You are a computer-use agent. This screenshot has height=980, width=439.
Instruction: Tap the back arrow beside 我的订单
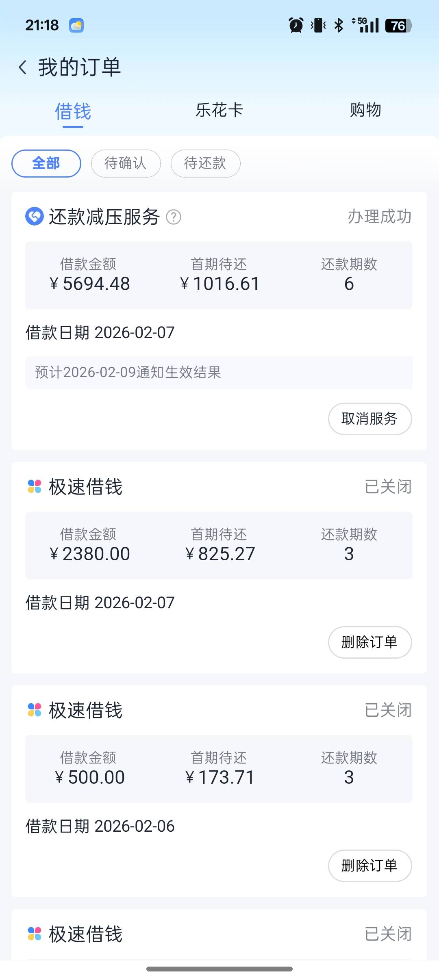click(x=23, y=67)
